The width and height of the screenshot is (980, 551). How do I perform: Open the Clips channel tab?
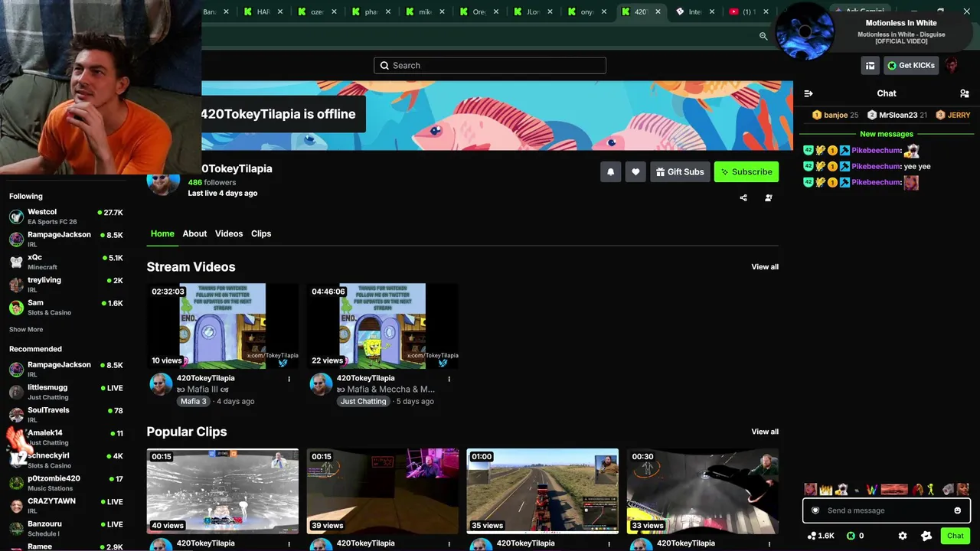pyautogui.click(x=261, y=233)
